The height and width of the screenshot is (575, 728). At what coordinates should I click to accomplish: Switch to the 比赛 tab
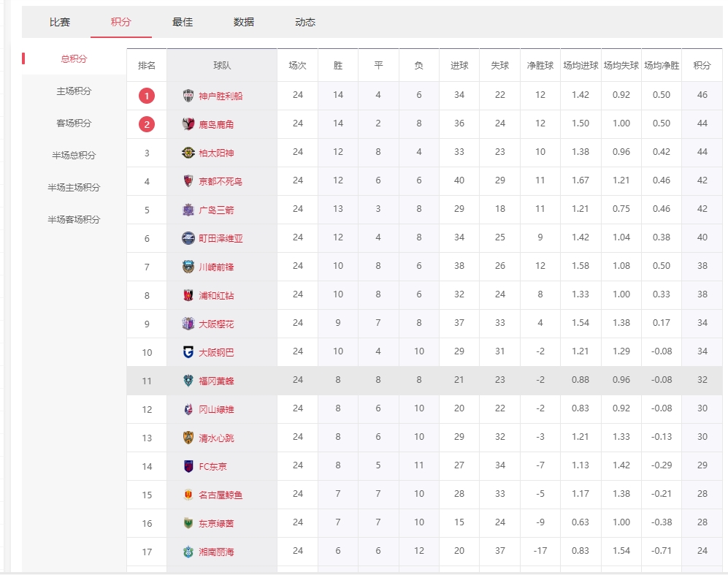tap(60, 22)
